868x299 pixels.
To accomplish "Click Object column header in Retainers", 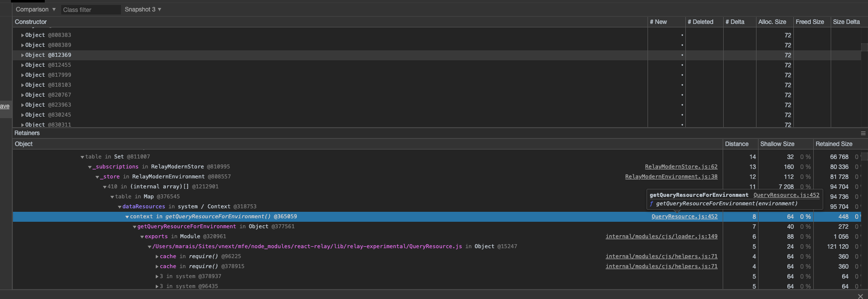I will [x=368, y=144].
